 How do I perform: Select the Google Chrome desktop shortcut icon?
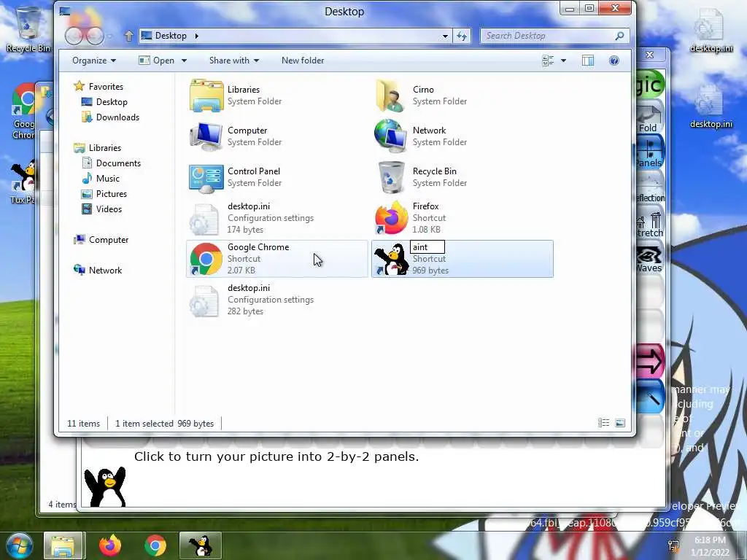24,112
